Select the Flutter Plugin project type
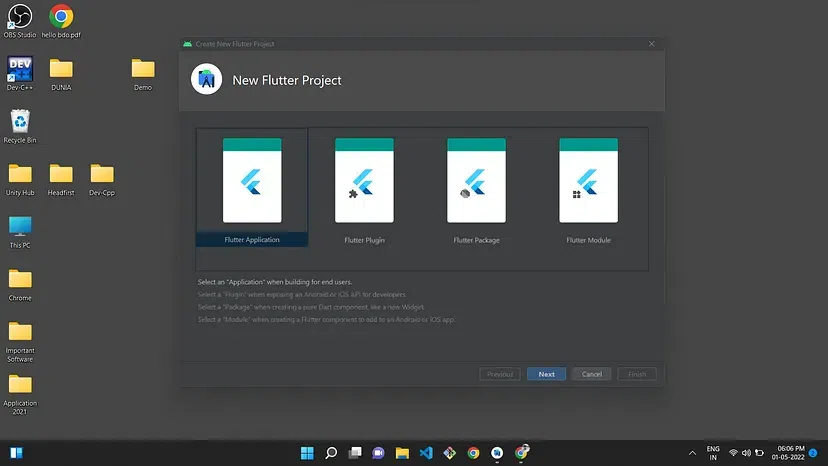 [x=364, y=188]
